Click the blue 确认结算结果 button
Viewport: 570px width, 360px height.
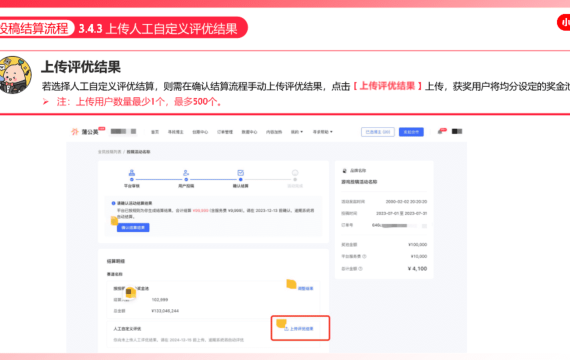point(133,228)
